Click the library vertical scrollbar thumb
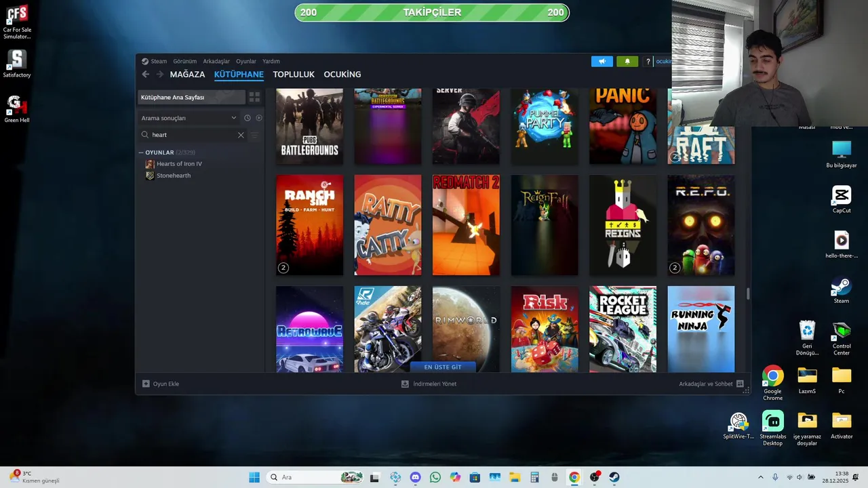Screen dimensions: 868x488 point(748,293)
